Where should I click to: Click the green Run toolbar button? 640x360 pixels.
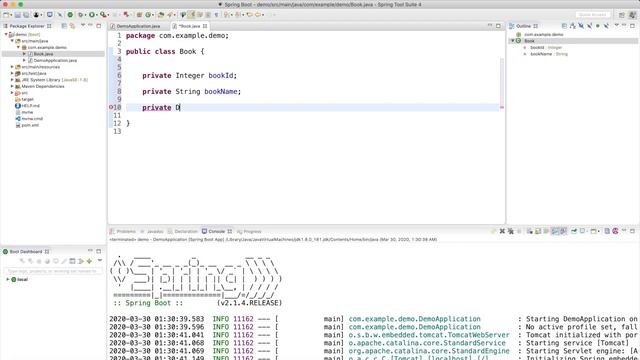click(92, 15)
